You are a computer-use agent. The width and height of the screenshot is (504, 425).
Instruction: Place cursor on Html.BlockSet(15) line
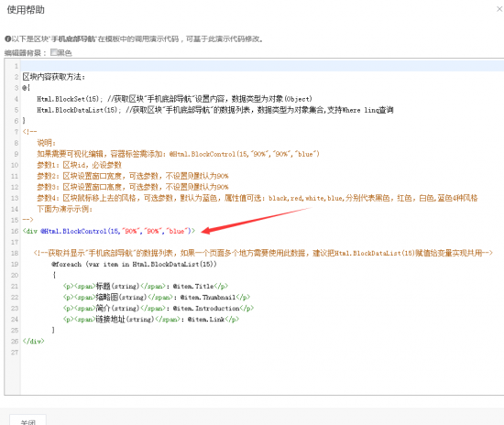(x=174, y=99)
